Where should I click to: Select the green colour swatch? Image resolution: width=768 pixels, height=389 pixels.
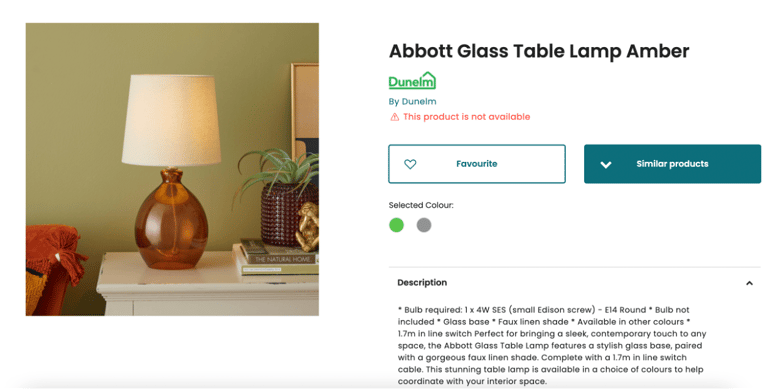pyautogui.click(x=396, y=225)
